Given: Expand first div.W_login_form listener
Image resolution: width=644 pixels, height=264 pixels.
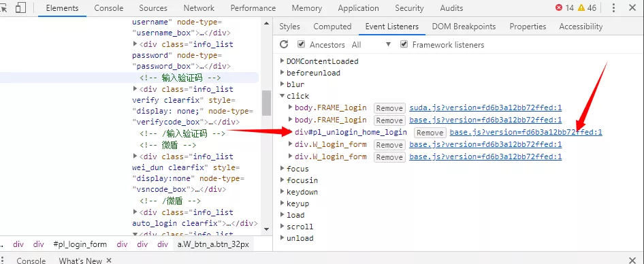Looking at the screenshot, I should (291, 144).
